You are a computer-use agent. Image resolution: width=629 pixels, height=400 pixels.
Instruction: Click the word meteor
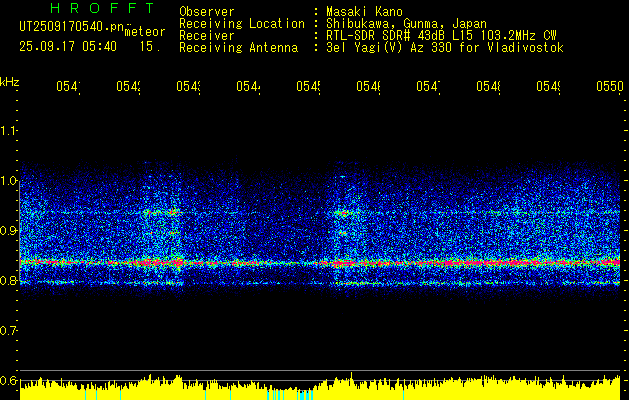(x=145, y=32)
